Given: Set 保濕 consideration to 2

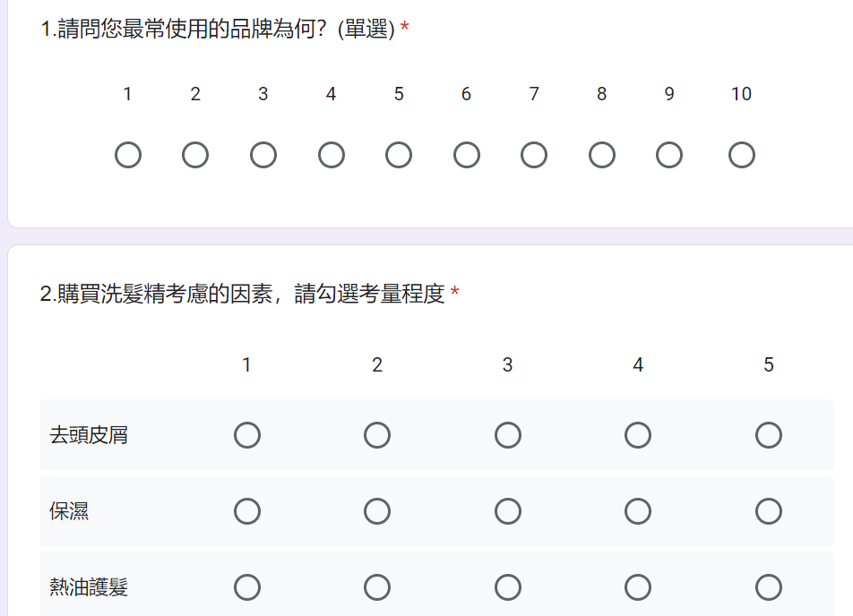Looking at the screenshot, I should pyautogui.click(x=377, y=512).
